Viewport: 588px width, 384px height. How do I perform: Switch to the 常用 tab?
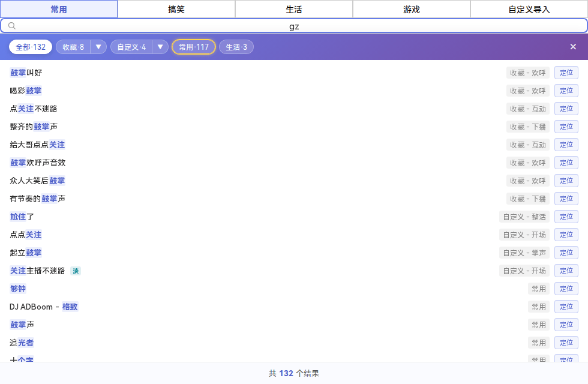[x=59, y=10]
